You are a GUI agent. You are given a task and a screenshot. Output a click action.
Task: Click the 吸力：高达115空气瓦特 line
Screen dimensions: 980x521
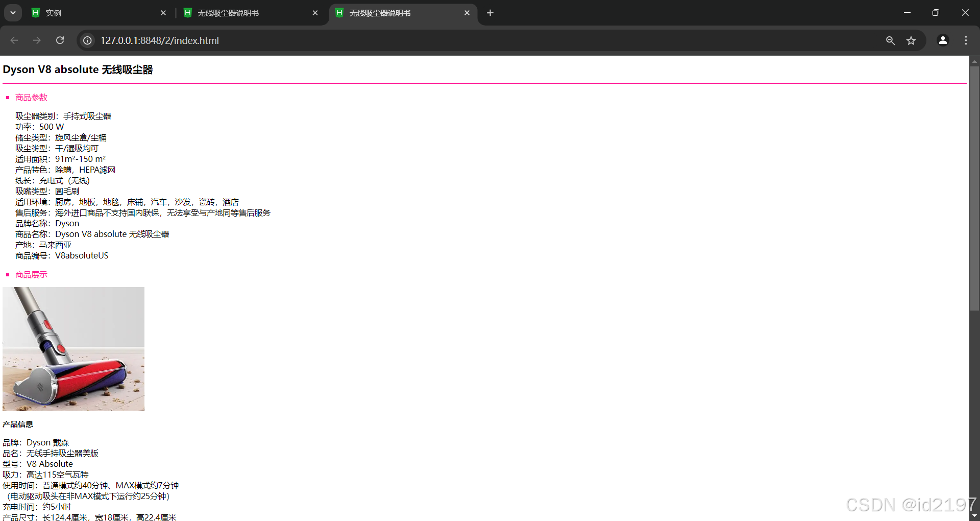click(x=45, y=475)
